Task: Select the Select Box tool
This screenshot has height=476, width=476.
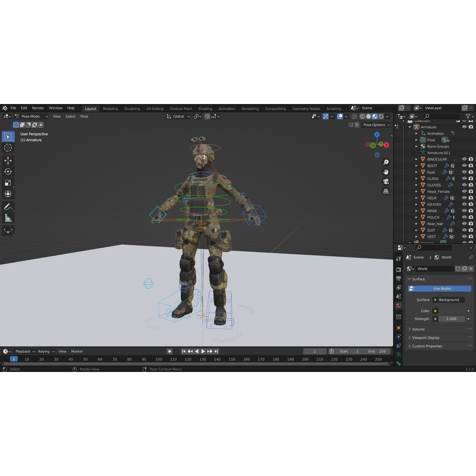Action: pos(8,137)
